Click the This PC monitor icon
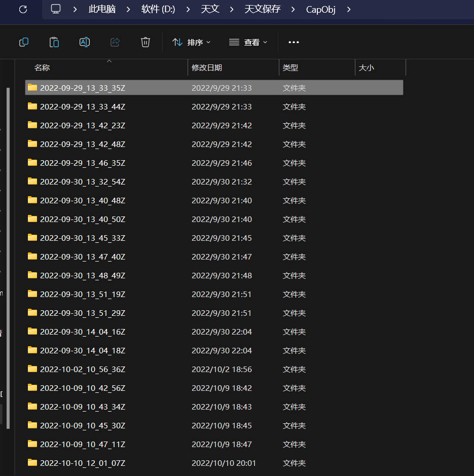The width and height of the screenshot is (474, 476). pyautogui.click(x=56, y=9)
